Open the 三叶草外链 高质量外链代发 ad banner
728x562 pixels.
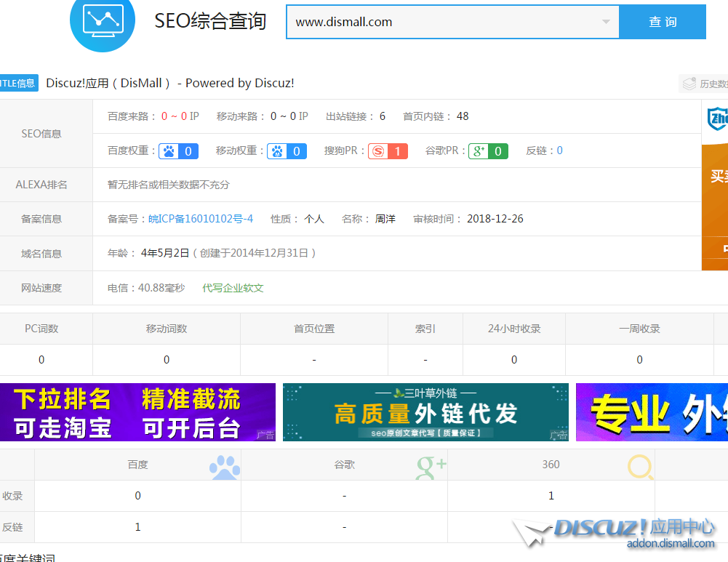pyautogui.click(x=425, y=412)
